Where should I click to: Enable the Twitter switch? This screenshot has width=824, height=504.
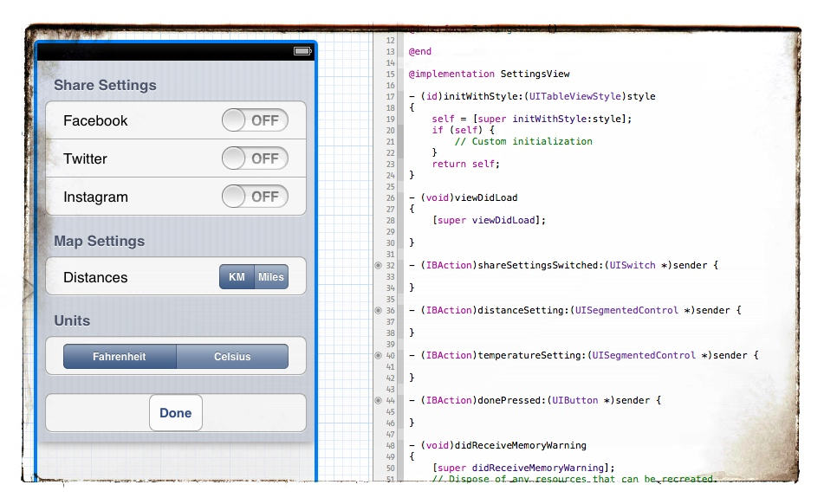(255, 158)
